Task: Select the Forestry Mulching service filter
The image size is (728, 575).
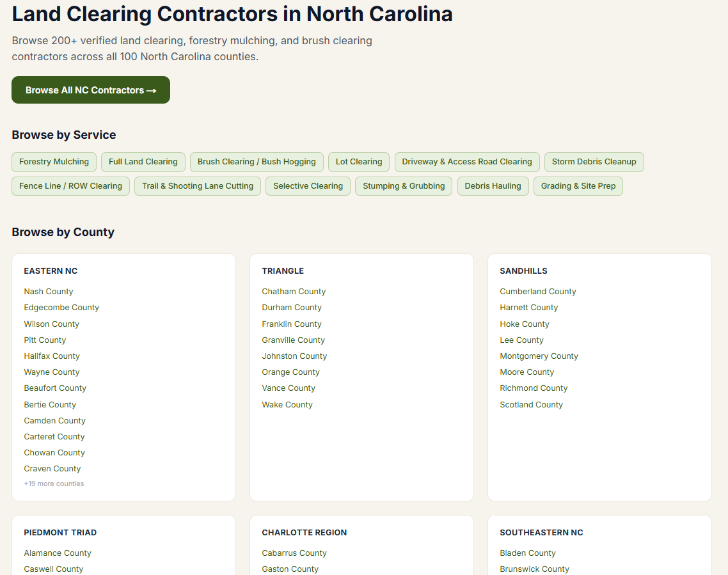Action: (54, 162)
